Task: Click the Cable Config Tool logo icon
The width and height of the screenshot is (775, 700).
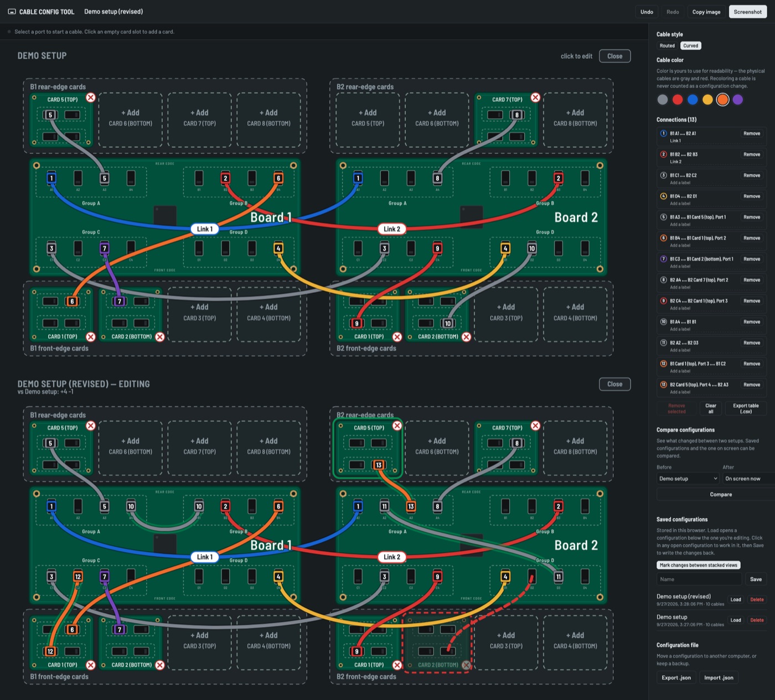Action: (12, 12)
